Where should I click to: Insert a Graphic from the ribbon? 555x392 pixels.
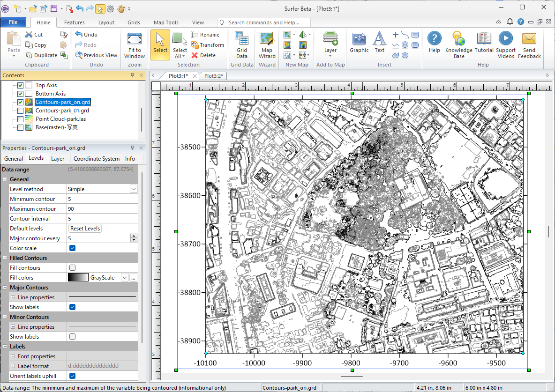tap(359, 43)
